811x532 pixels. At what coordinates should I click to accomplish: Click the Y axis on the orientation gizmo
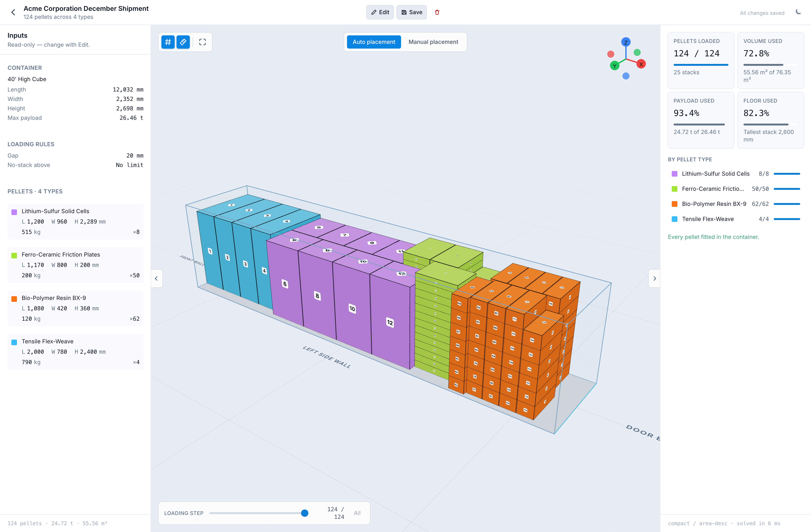614,66
